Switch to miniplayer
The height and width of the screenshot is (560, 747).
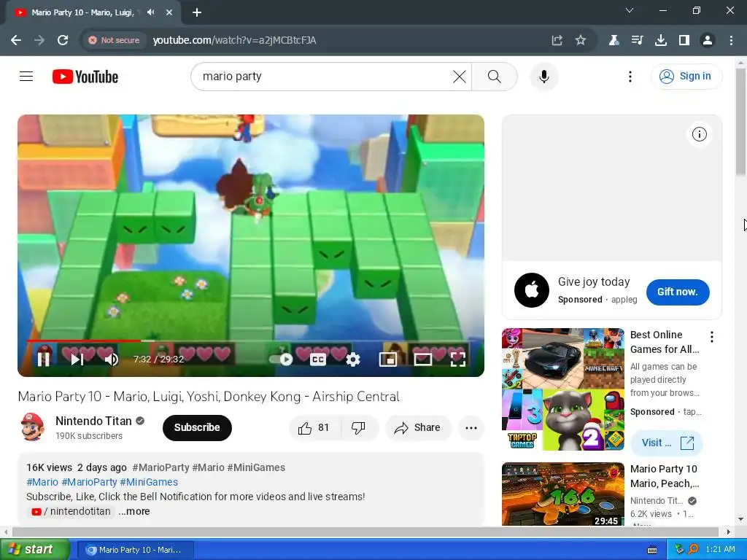[x=388, y=359]
